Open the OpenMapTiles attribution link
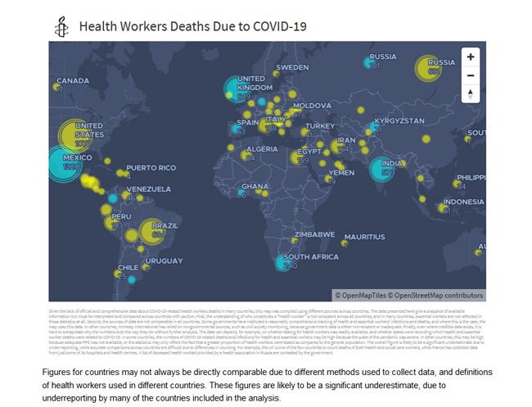This screenshot has height=407, width=532. pos(360,295)
